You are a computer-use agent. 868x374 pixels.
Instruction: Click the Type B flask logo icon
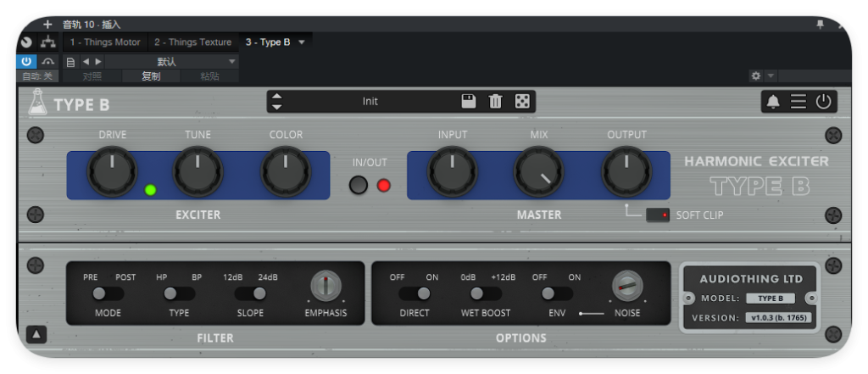click(x=37, y=102)
